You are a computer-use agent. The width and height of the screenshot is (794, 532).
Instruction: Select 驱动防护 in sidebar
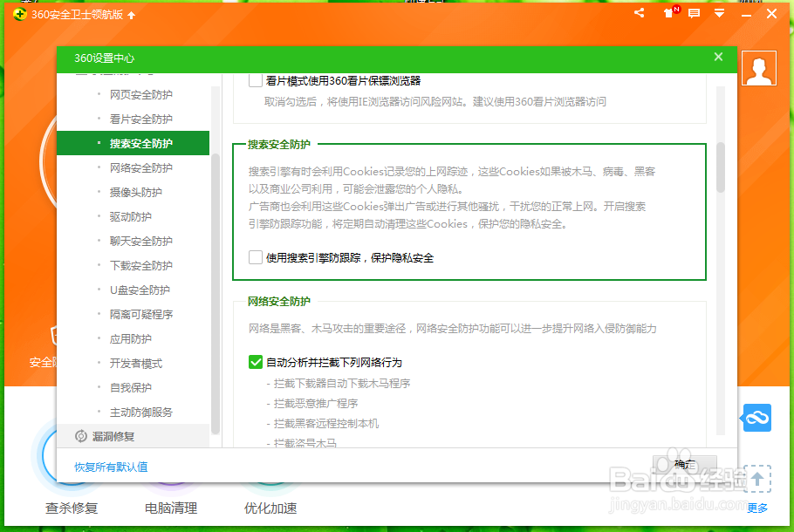[133, 216]
